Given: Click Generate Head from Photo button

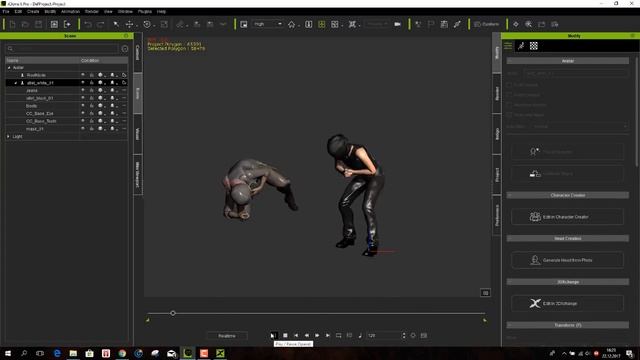Looking at the screenshot, I should [x=567, y=260].
